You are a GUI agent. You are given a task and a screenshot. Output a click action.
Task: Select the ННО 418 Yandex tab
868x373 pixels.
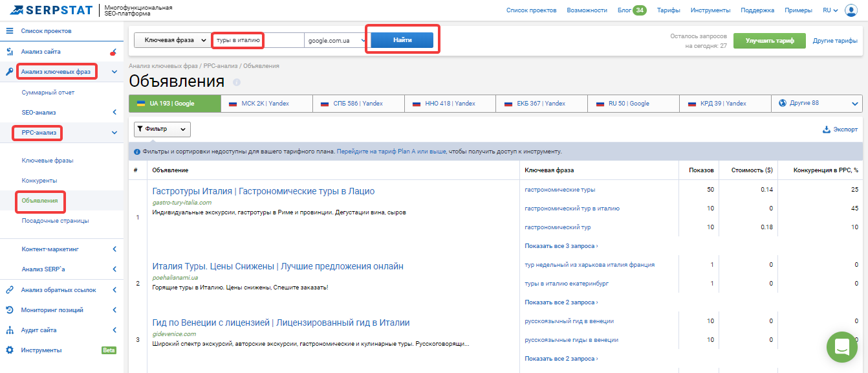coord(450,103)
